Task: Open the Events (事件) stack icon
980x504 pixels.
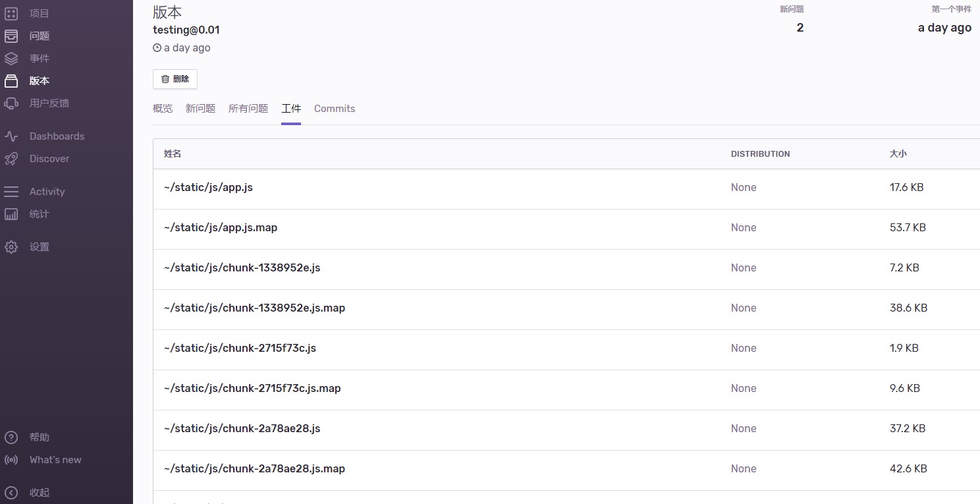Action: [x=11, y=58]
